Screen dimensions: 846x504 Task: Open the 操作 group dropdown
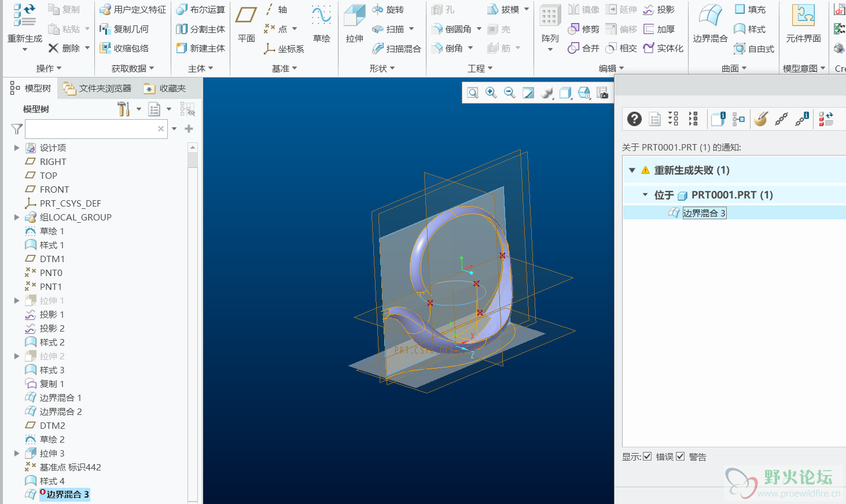[49, 68]
